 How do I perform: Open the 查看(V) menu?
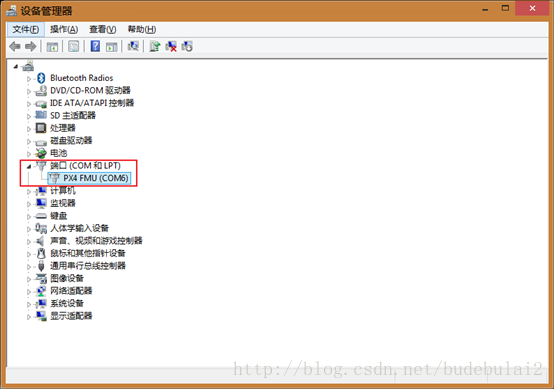click(x=102, y=29)
